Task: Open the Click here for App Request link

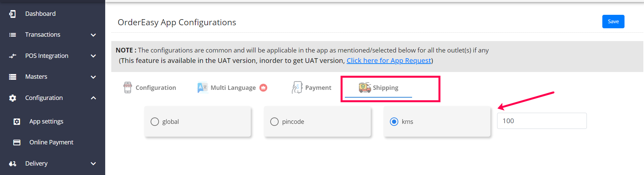Action: pos(389,61)
